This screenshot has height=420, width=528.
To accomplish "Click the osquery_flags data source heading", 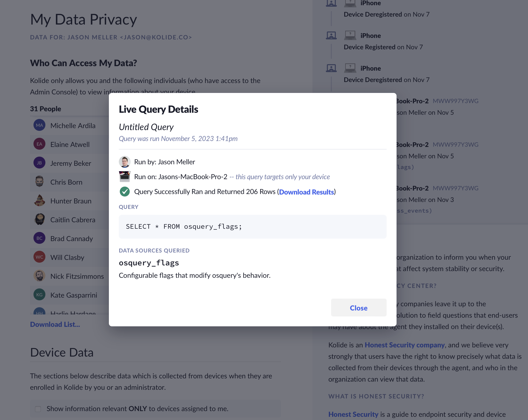I will (149, 263).
